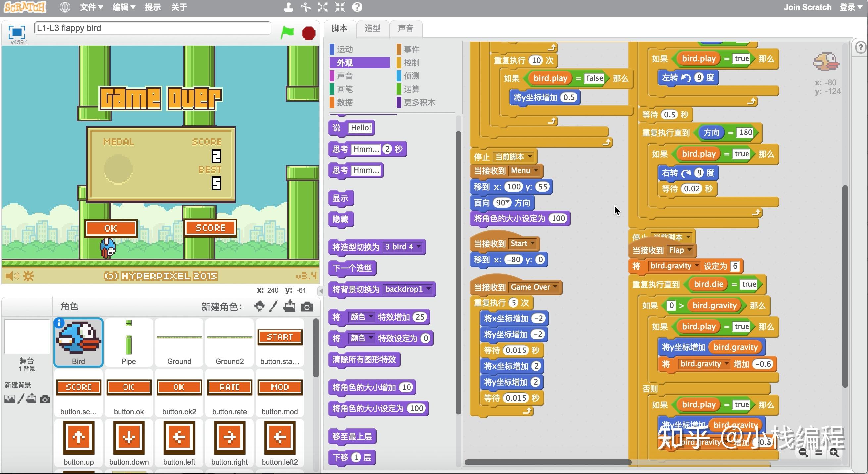Open 编辑 menu
This screenshot has width=868, height=474.
pos(124,7)
